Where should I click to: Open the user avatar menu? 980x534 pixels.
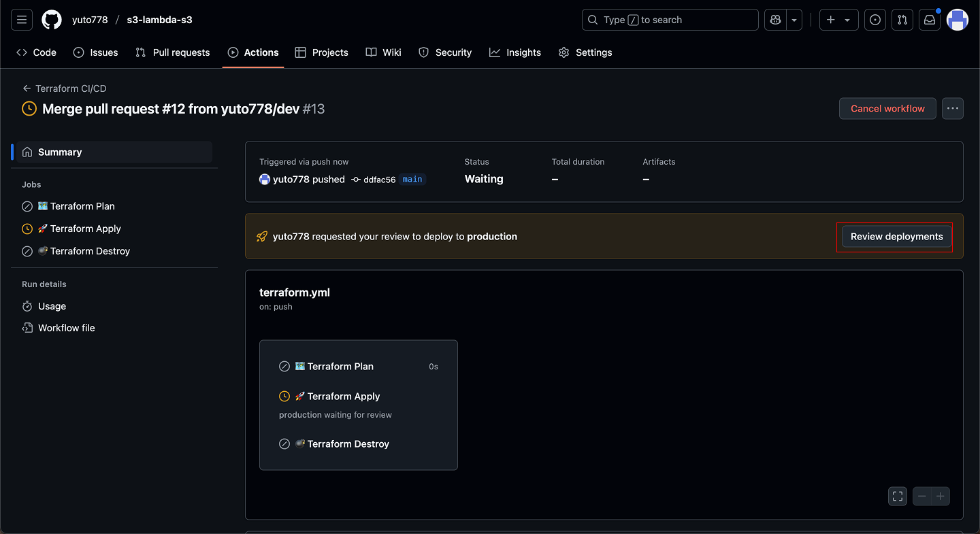958,20
